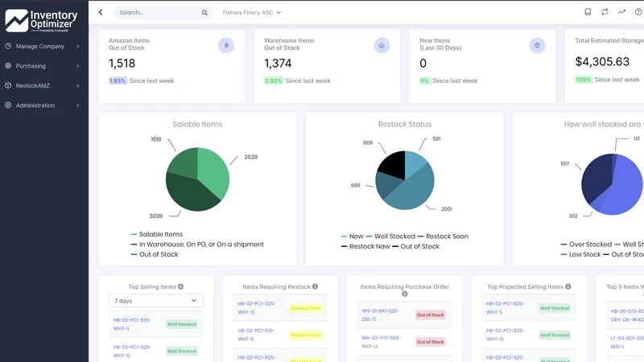Toggle Well Stocked legend in Restock Status

(x=390, y=237)
